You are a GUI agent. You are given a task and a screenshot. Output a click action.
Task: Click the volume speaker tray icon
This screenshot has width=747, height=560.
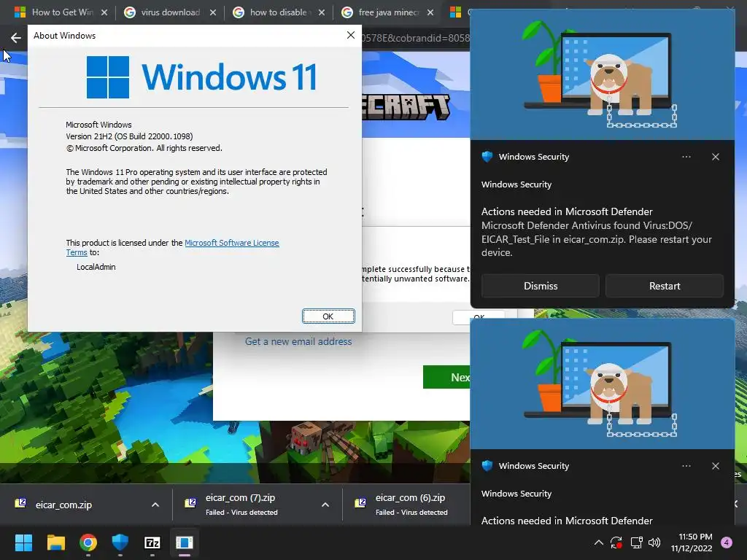pos(654,542)
